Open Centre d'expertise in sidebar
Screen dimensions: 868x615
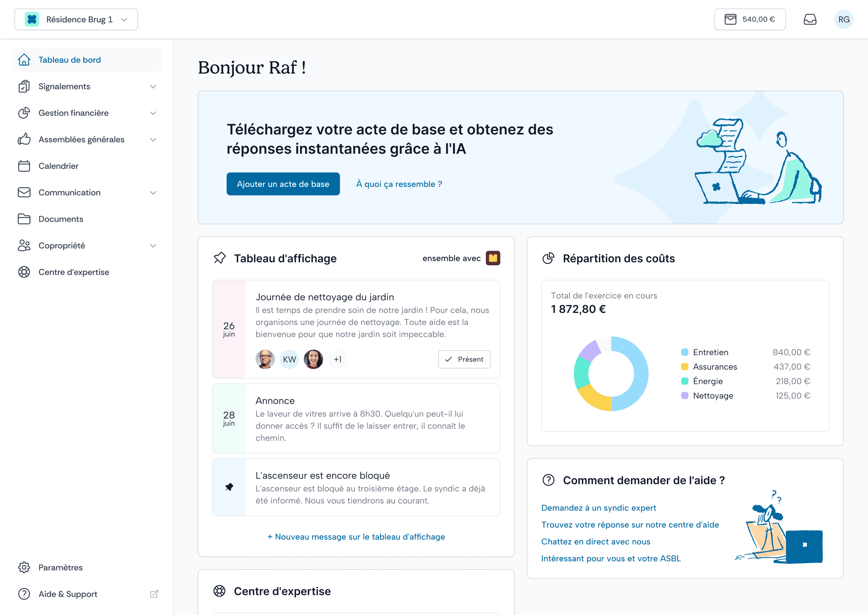coord(74,272)
